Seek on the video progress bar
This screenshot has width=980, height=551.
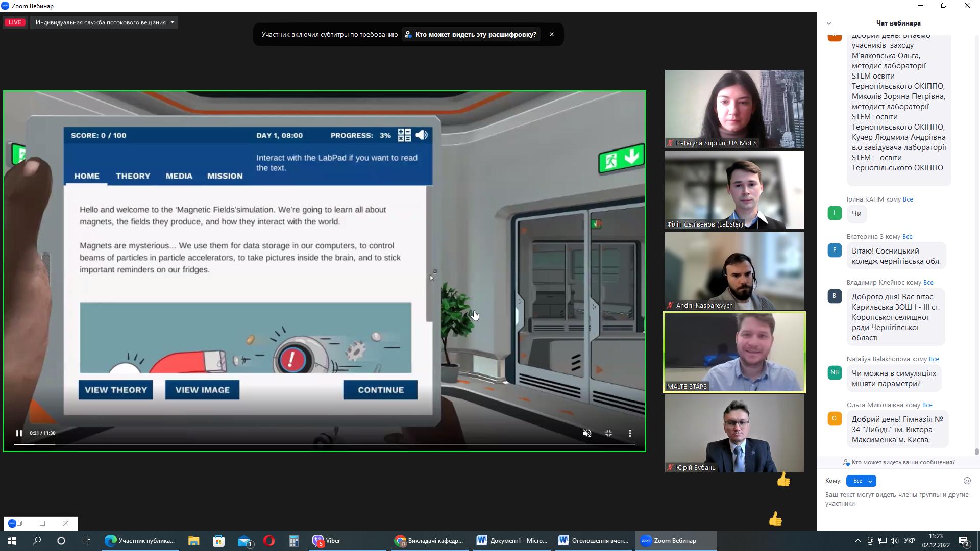pos(324,445)
